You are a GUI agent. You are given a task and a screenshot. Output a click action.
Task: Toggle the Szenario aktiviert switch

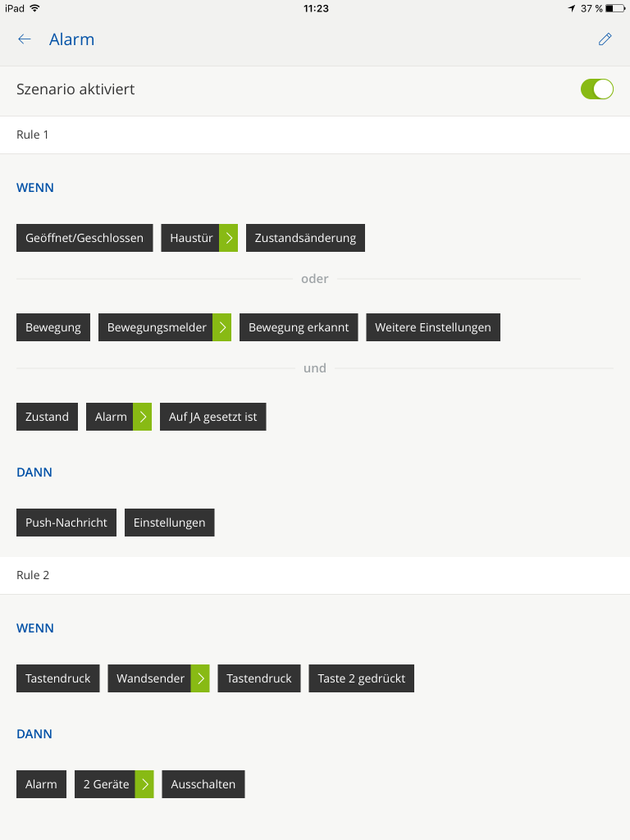click(x=596, y=89)
